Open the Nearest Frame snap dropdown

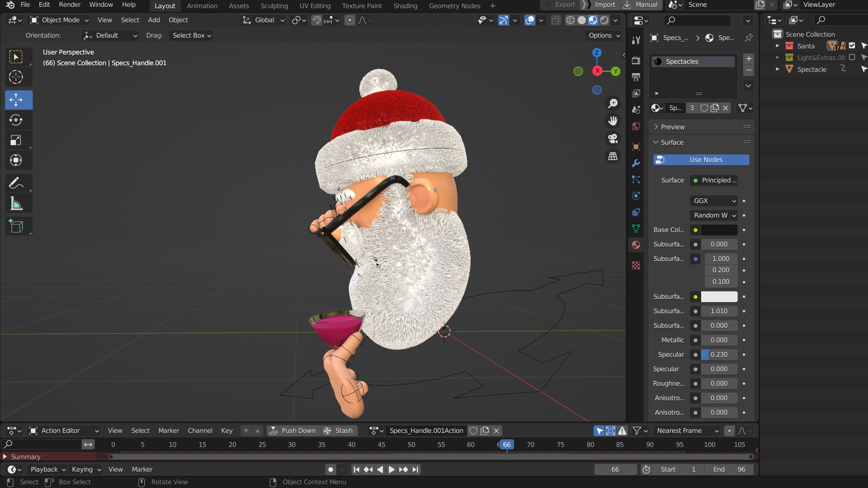pos(687,430)
